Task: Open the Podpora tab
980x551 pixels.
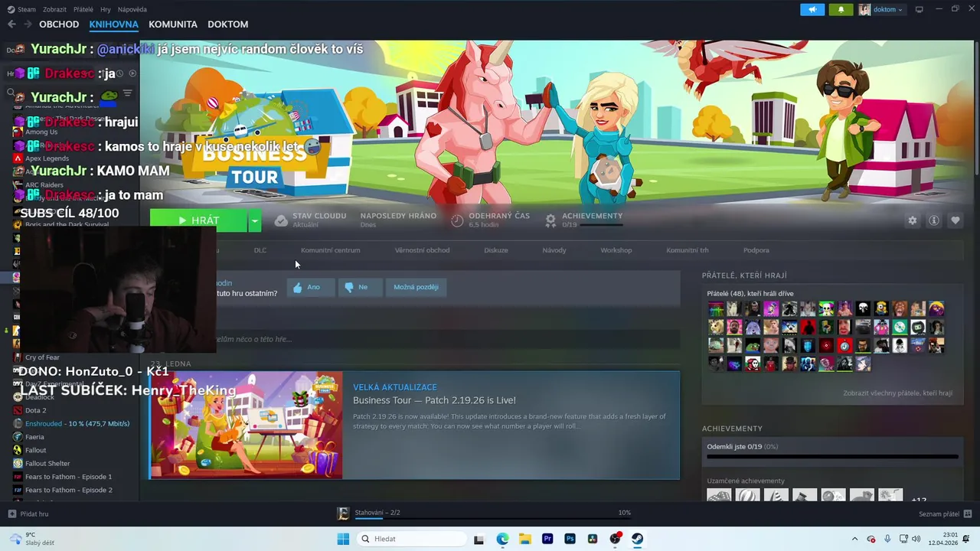Action: (x=756, y=250)
